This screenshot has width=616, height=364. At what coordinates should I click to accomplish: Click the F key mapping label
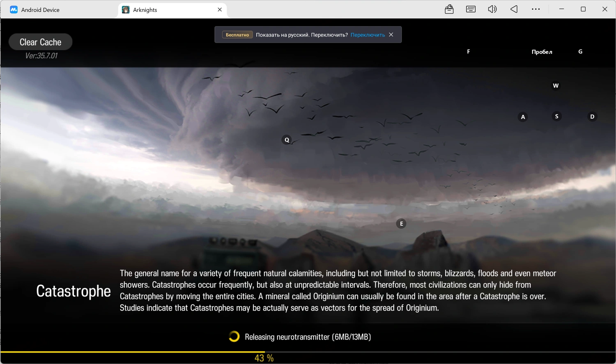469,52
